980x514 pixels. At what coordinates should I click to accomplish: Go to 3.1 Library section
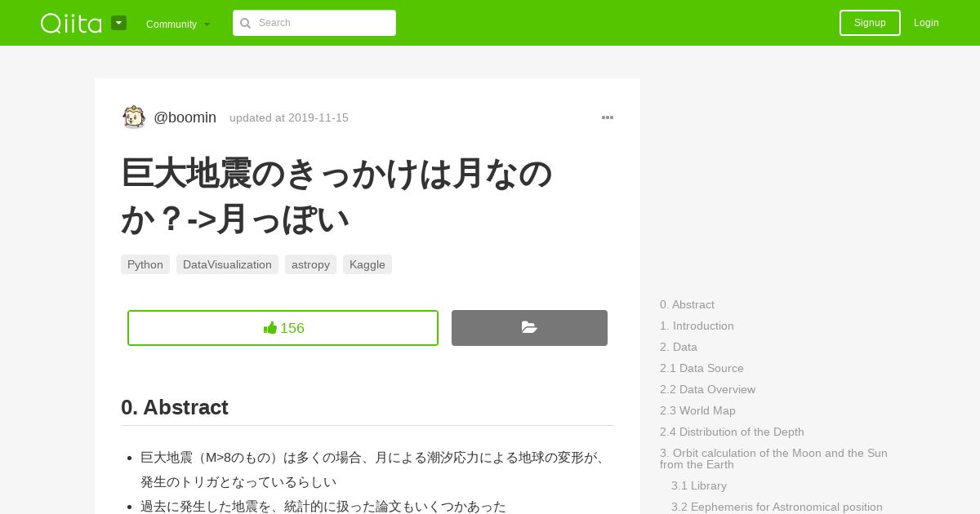point(699,485)
